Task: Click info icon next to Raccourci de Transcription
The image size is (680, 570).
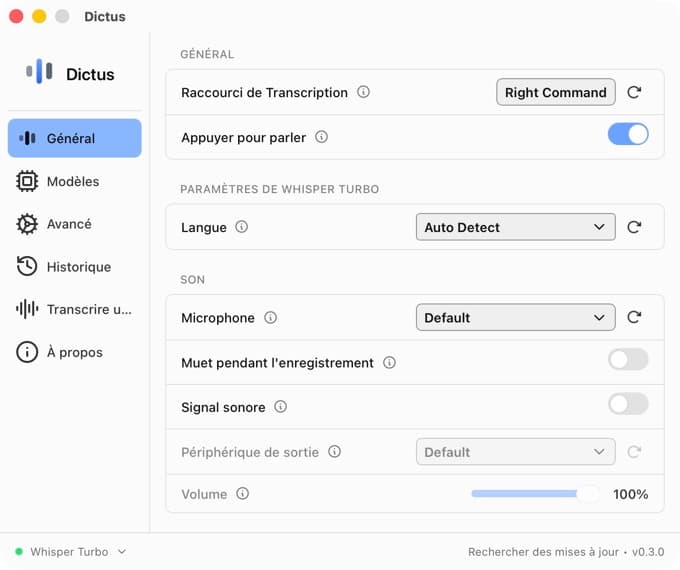Action: (x=363, y=92)
